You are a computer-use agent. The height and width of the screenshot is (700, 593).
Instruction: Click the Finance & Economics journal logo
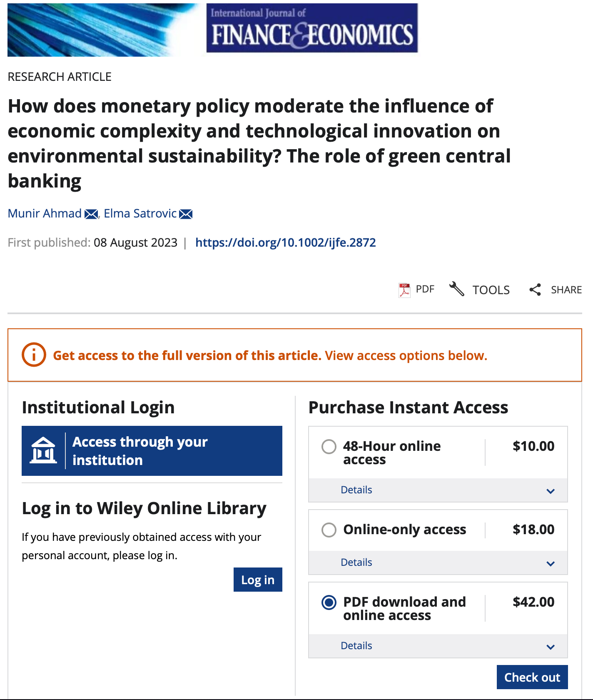point(312,28)
